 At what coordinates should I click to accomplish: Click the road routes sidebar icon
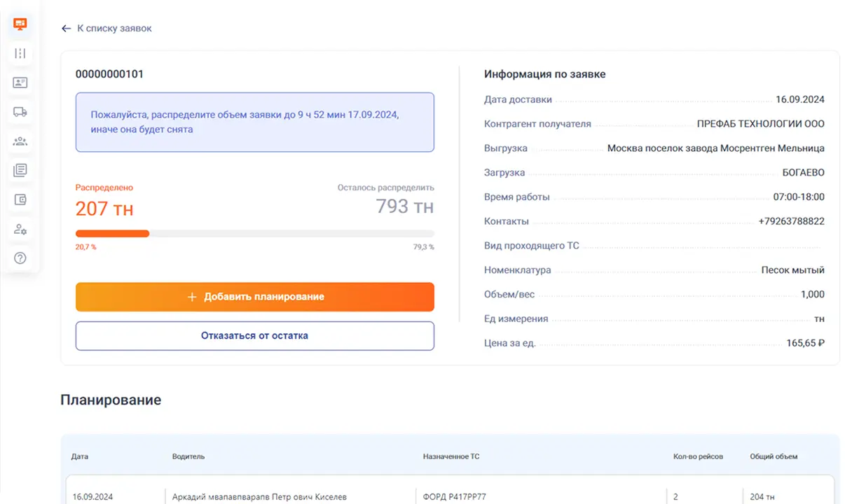tap(20, 53)
